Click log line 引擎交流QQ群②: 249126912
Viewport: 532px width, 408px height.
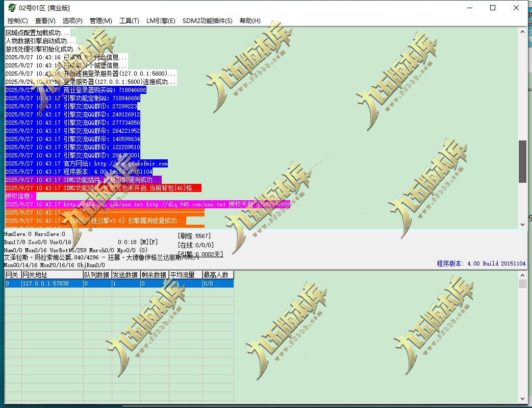coord(72,114)
